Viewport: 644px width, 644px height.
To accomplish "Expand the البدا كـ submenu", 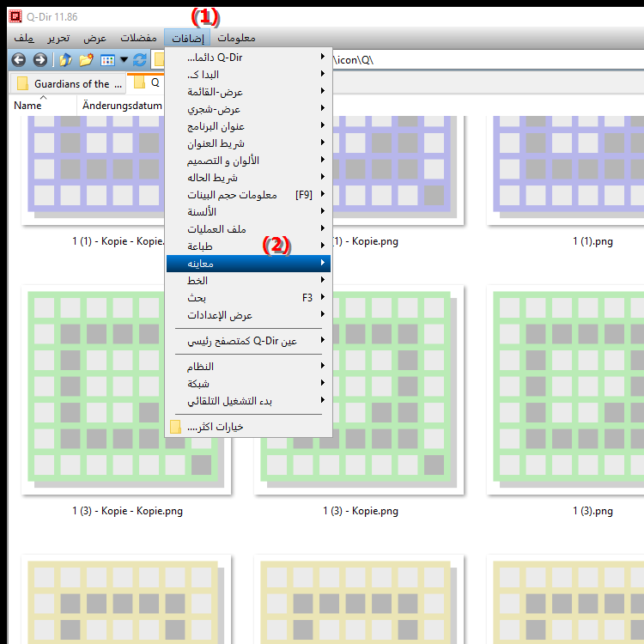I will coord(248,75).
